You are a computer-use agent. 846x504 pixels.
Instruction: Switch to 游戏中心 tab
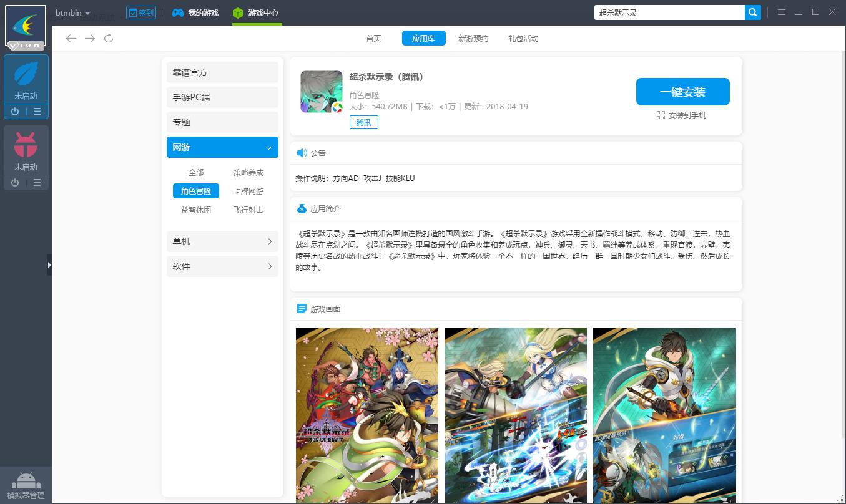(x=257, y=12)
